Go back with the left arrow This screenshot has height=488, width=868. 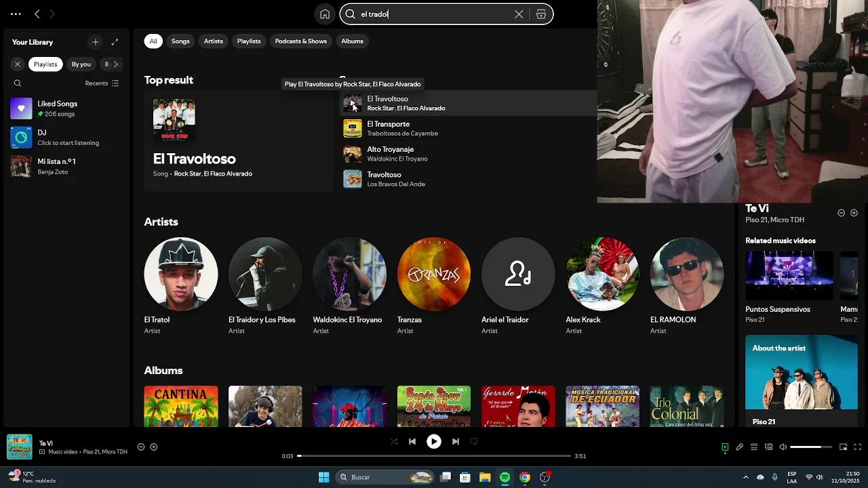pos(37,14)
